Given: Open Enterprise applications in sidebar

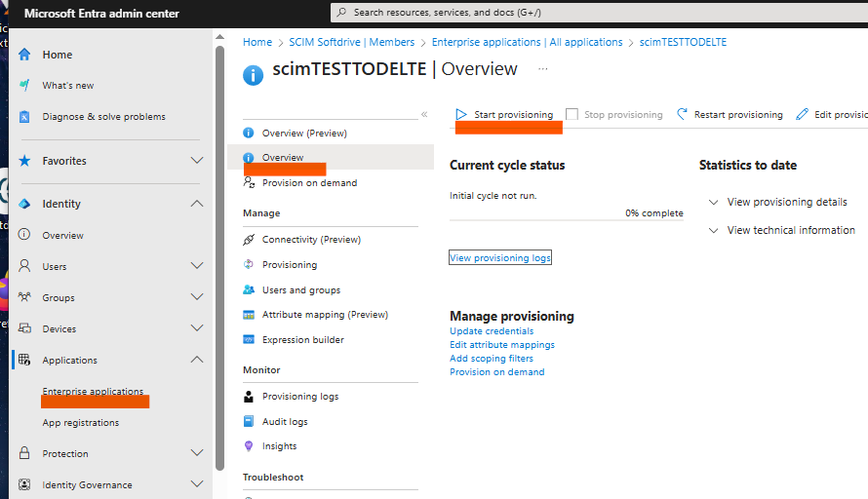Looking at the screenshot, I should click(x=93, y=391).
